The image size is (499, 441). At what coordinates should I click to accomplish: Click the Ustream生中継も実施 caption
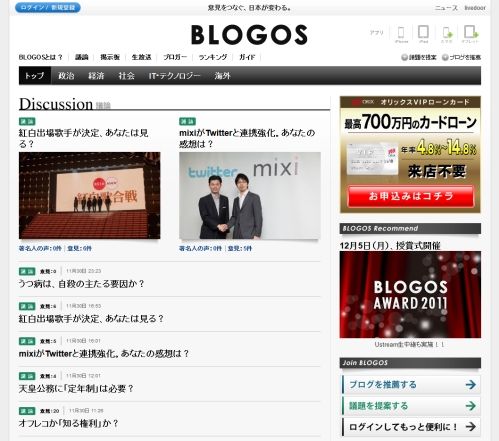pos(409,345)
